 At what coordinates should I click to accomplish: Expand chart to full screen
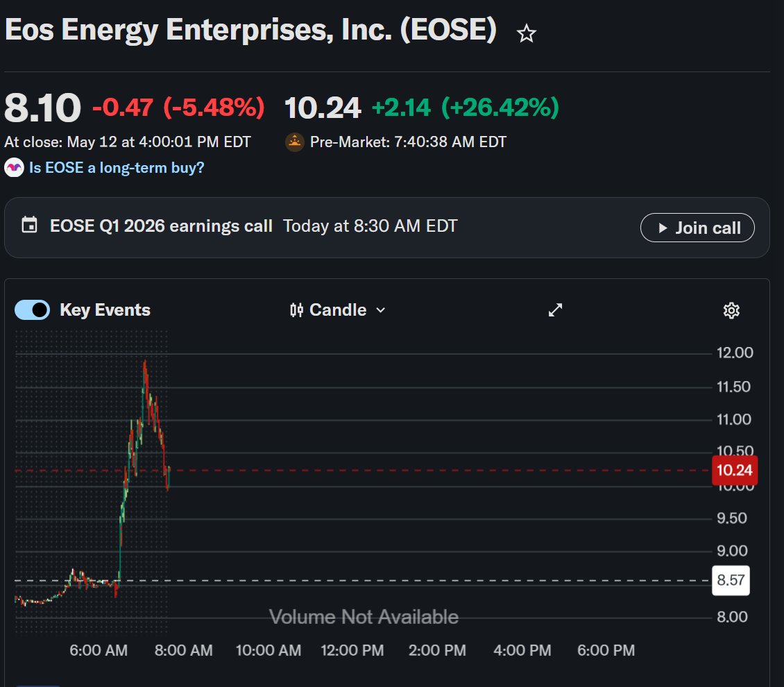coord(555,310)
